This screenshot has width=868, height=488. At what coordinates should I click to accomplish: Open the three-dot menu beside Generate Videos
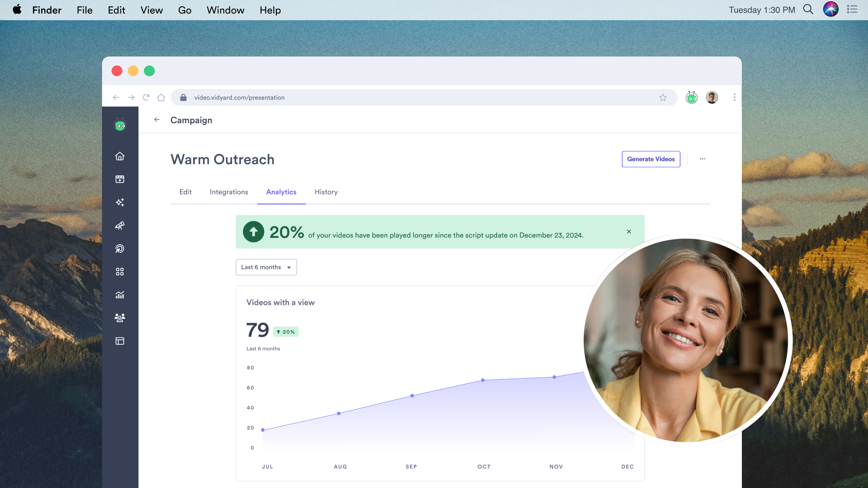tap(702, 159)
